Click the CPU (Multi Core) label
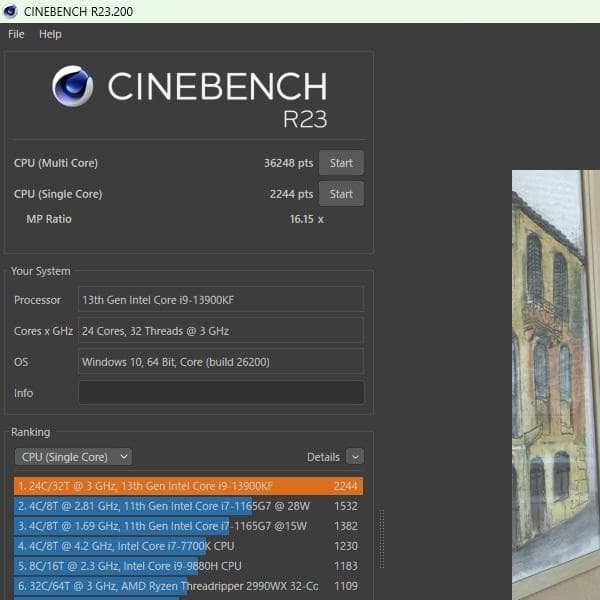The width and height of the screenshot is (600, 600). pyautogui.click(x=56, y=163)
